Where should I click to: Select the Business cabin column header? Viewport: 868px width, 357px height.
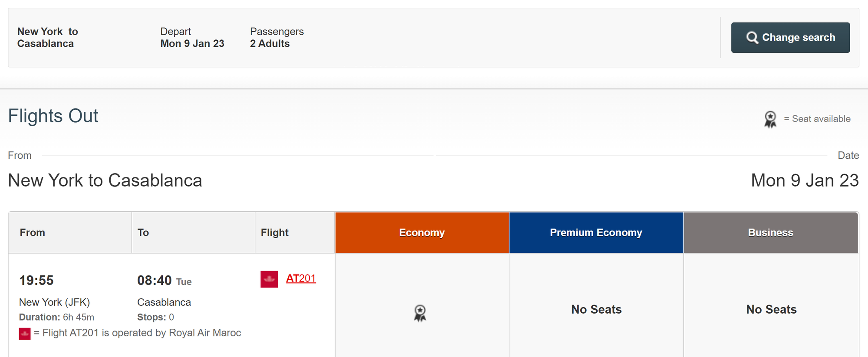[x=770, y=233]
